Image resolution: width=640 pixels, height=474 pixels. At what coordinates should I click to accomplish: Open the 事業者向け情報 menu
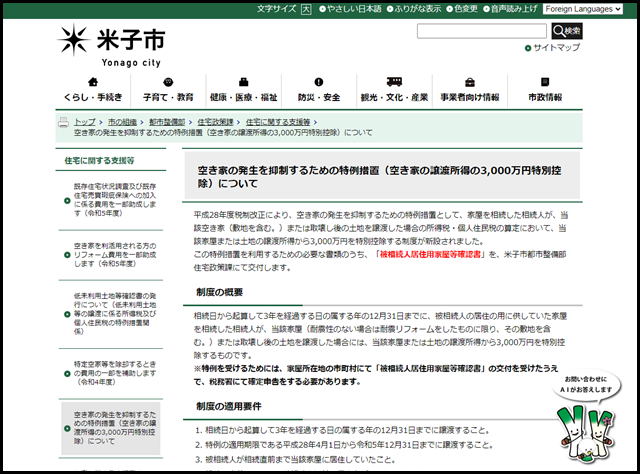tap(470, 97)
